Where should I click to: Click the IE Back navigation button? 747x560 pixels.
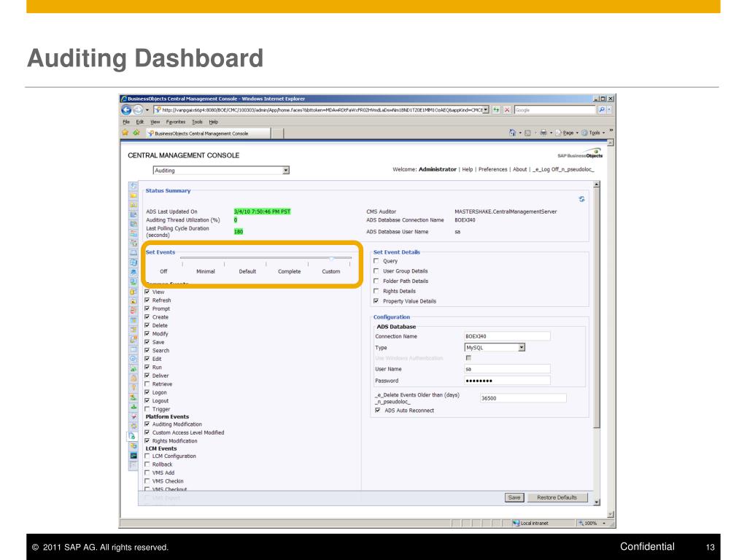(126, 110)
